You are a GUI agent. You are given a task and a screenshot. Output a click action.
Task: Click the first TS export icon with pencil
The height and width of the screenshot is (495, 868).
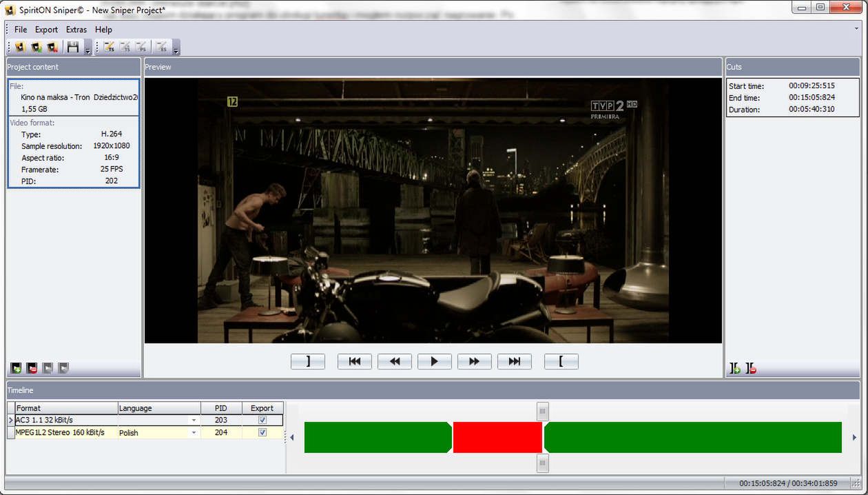[109, 47]
